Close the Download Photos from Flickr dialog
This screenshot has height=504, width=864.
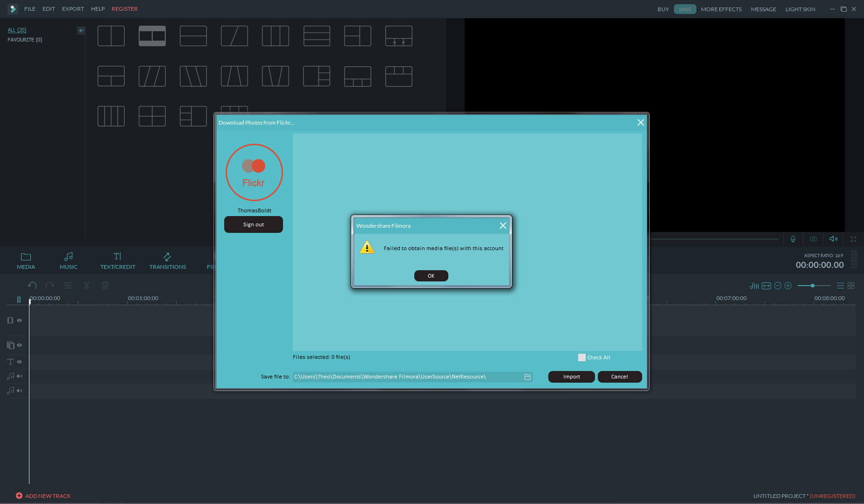(x=641, y=122)
